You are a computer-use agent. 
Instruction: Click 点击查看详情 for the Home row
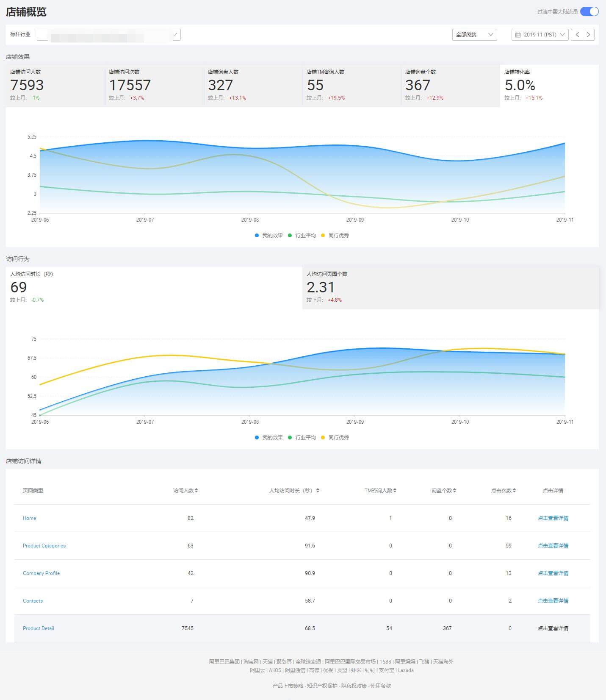tap(553, 518)
